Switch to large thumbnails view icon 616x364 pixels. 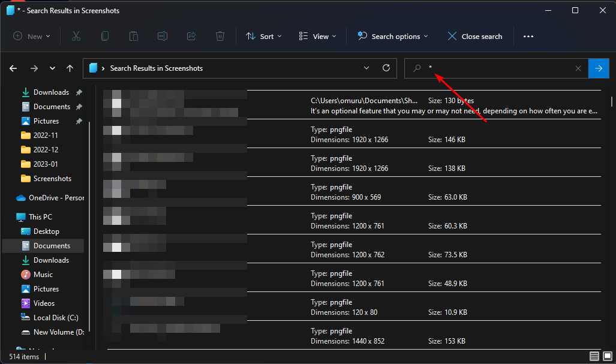click(606, 357)
